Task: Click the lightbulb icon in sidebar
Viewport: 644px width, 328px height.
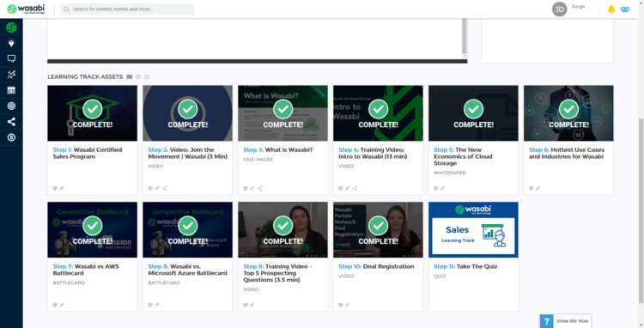Action: pos(11,43)
